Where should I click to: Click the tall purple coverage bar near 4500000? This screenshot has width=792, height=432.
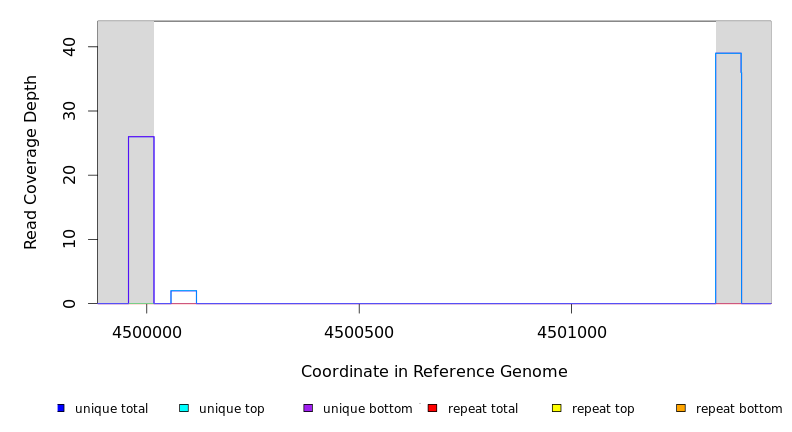141,220
